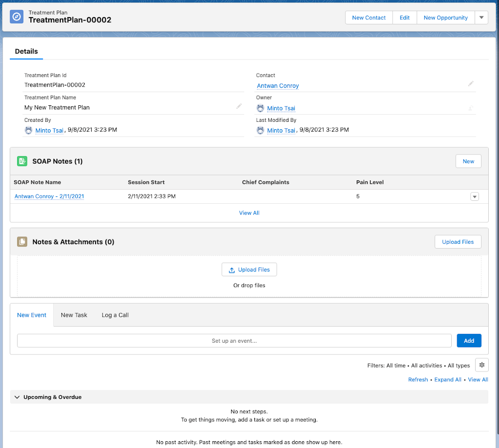Viewport: 499px width, 448px height.
Task: Open row actions menu for SOAP note
Action: (x=475, y=196)
